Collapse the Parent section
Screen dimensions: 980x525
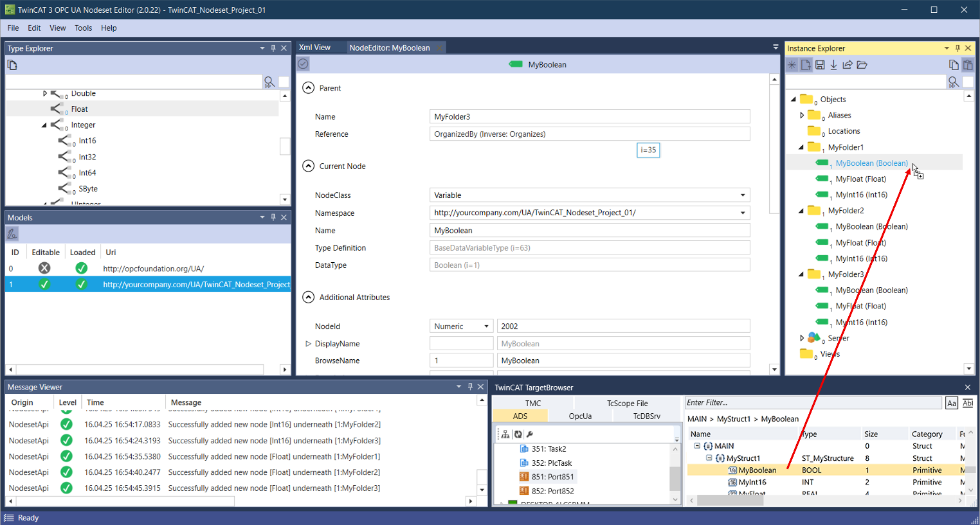(x=309, y=88)
